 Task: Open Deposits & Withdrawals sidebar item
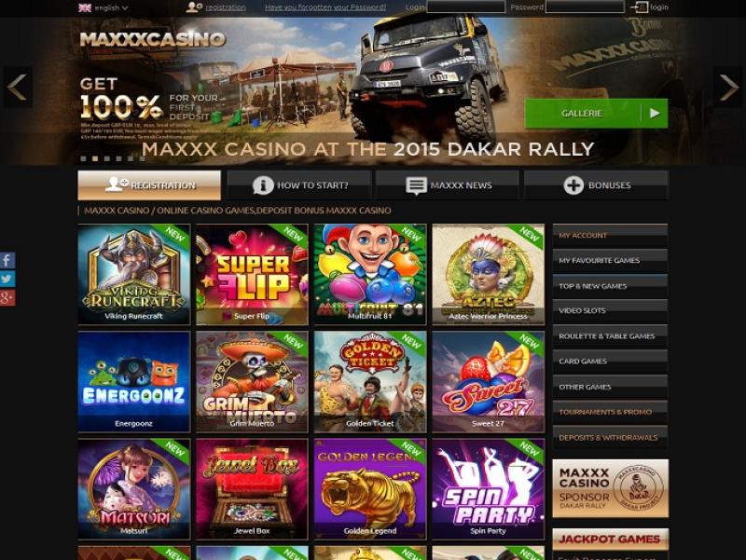(x=610, y=437)
